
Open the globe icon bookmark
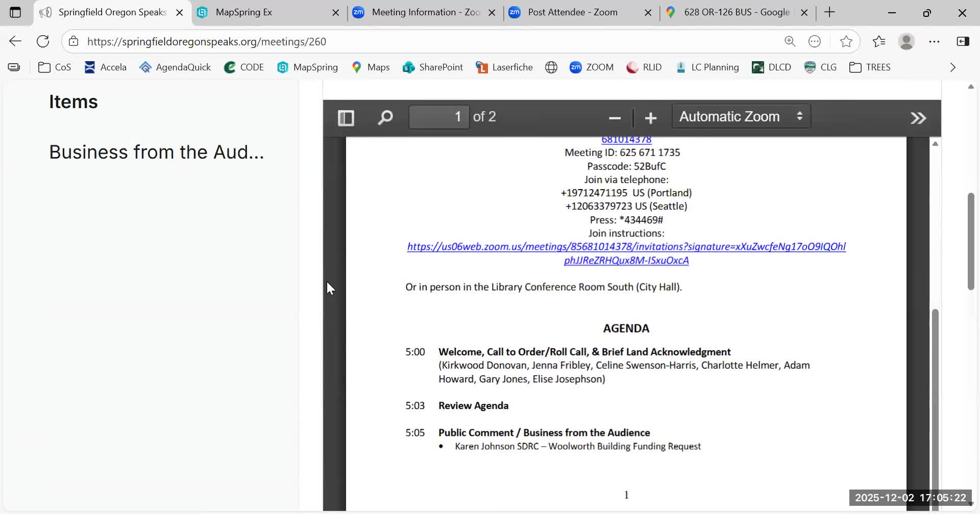pyautogui.click(x=551, y=67)
